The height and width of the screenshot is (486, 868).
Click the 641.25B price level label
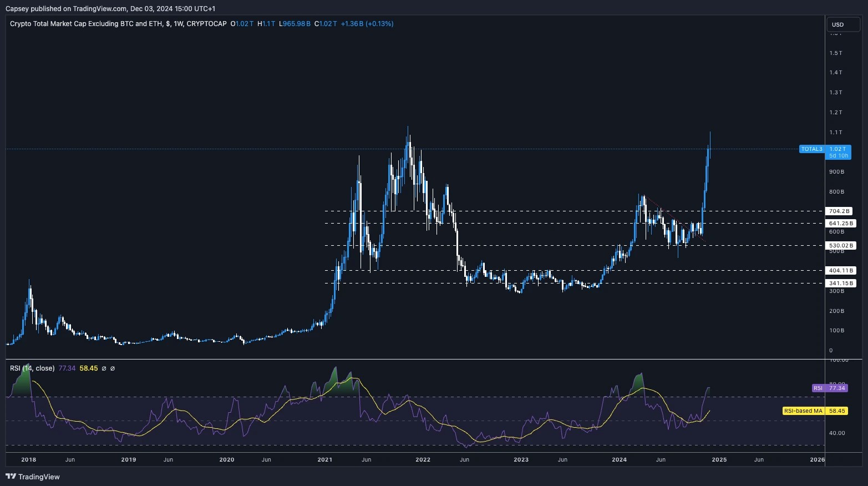coord(841,223)
